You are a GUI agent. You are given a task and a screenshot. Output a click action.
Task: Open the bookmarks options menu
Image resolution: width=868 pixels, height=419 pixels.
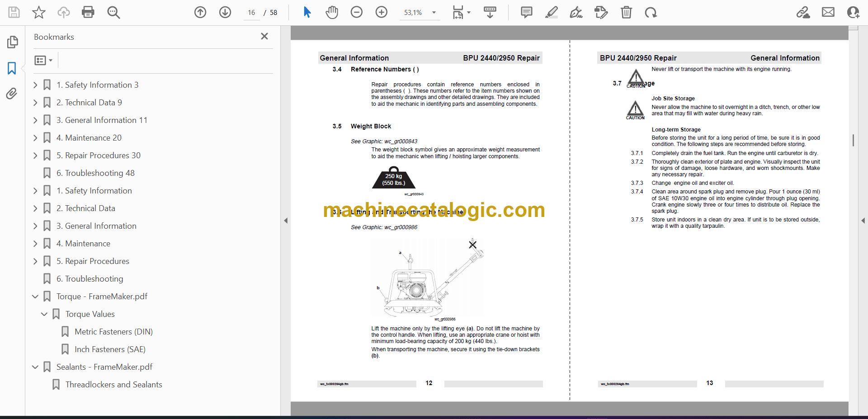pyautogui.click(x=44, y=60)
